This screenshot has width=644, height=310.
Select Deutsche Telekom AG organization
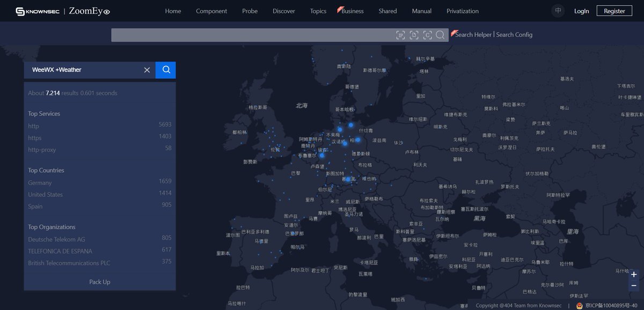coord(56,239)
